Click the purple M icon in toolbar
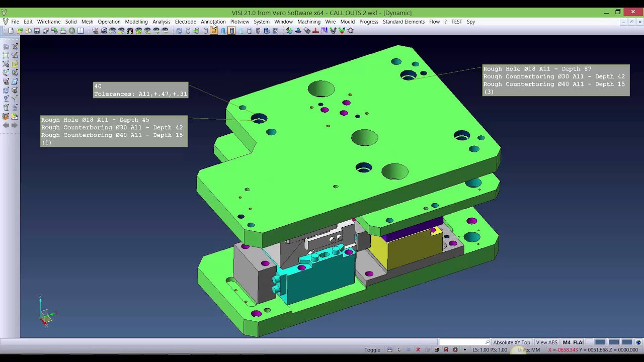 [325, 31]
